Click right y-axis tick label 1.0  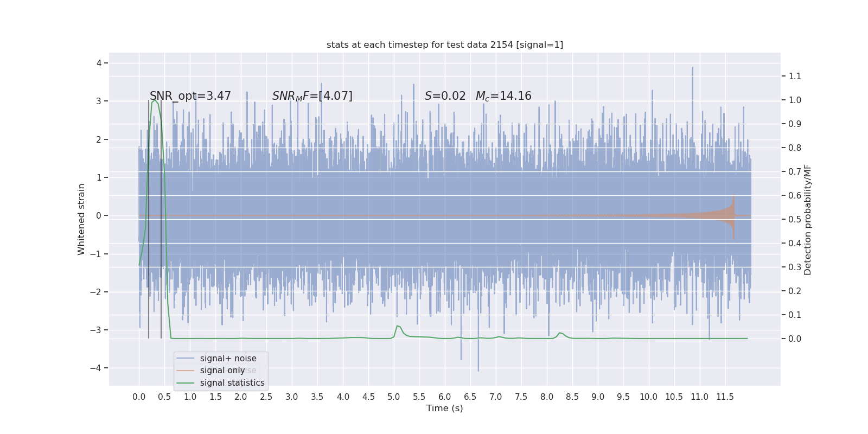tap(795, 100)
